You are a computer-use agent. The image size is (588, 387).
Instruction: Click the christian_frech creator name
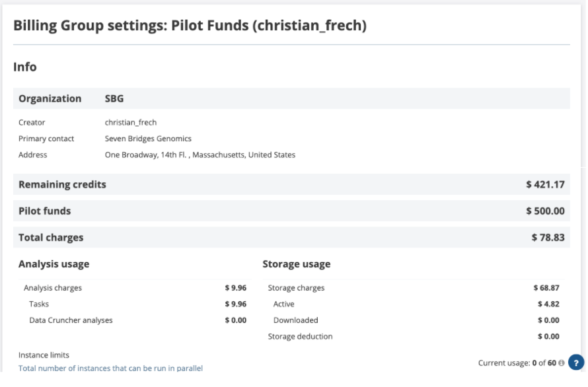pos(128,122)
